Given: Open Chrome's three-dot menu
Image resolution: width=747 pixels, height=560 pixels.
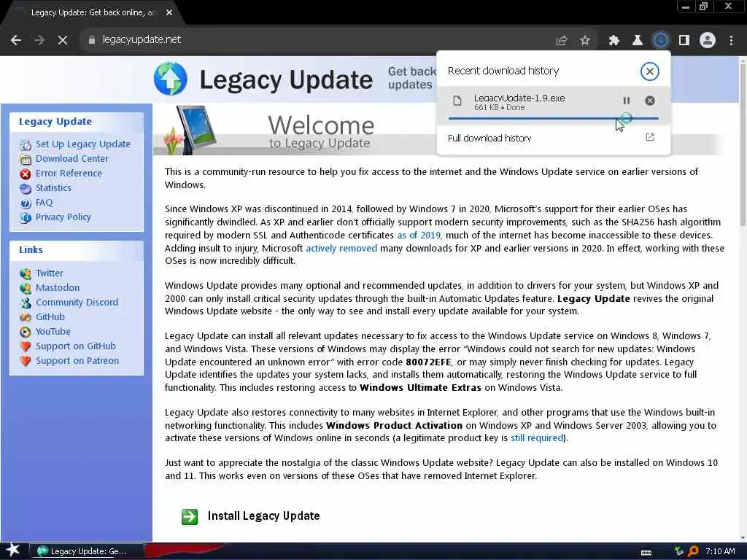Looking at the screenshot, I should pos(731,41).
